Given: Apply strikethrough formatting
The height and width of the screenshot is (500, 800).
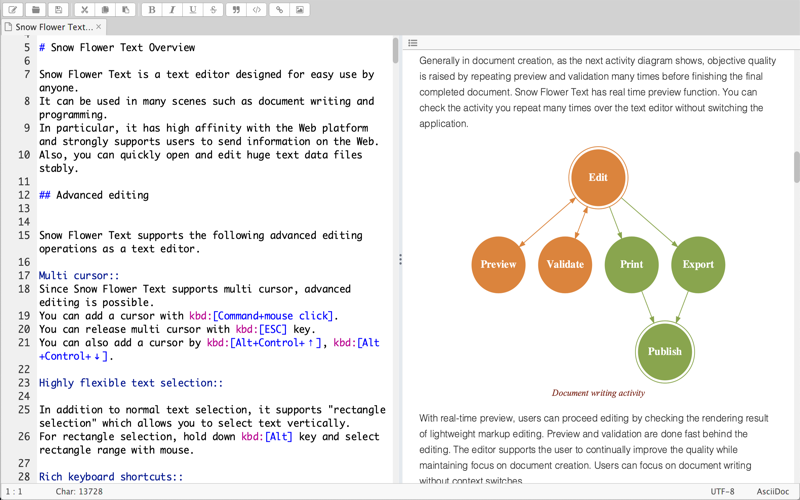Looking at the screenshot, I should 213,10.
